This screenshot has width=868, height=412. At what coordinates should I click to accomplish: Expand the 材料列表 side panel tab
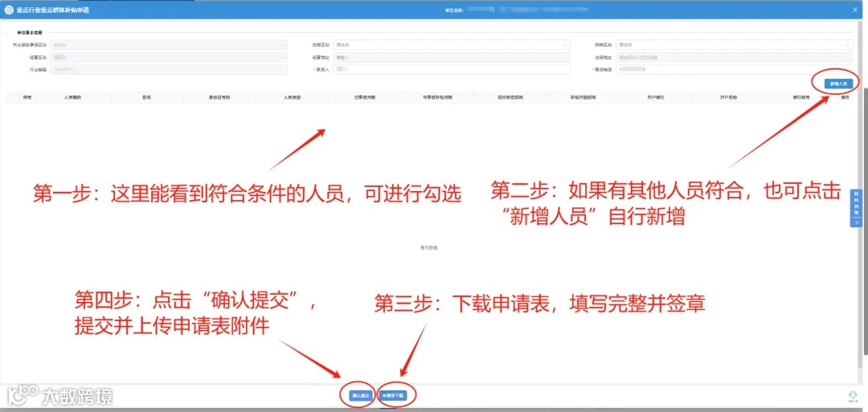(x=857, y=208)
